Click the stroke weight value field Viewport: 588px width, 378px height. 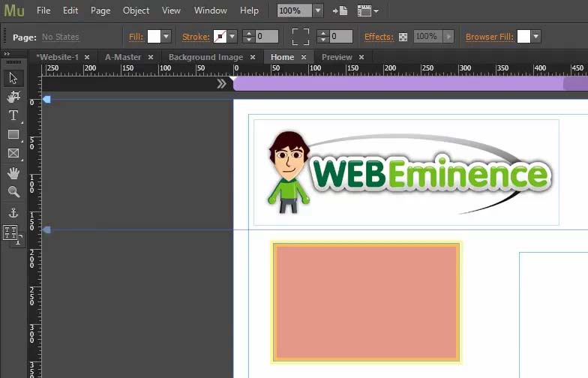pyautogui.click(x=267, y=37)
